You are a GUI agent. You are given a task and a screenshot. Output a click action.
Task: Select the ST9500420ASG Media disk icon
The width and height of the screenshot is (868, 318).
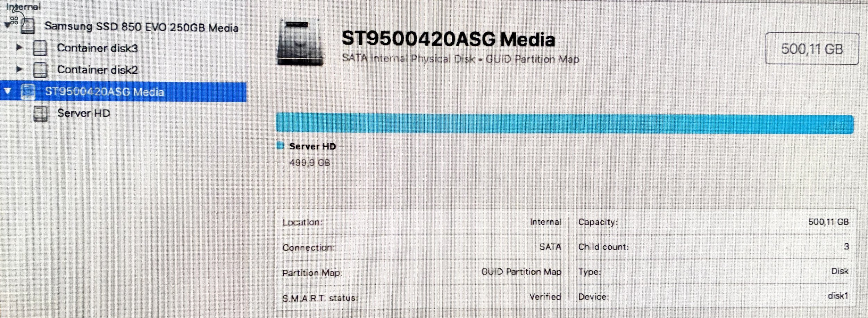[28, 92]
